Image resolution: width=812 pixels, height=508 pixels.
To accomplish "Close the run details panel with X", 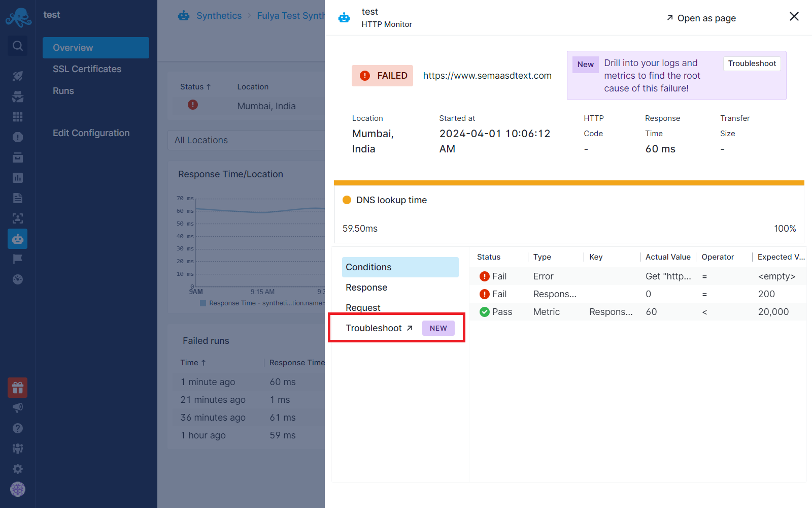I will tap(794, 16).
